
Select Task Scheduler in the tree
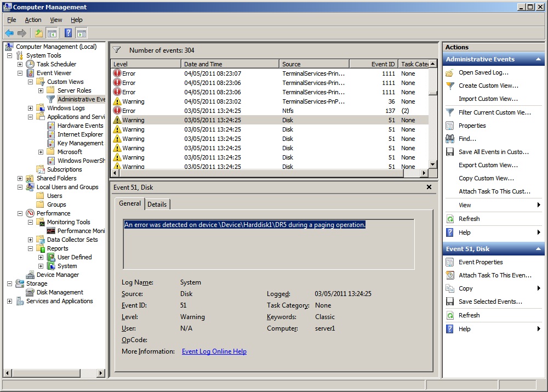pyautogui.click(x=56, y=64)
